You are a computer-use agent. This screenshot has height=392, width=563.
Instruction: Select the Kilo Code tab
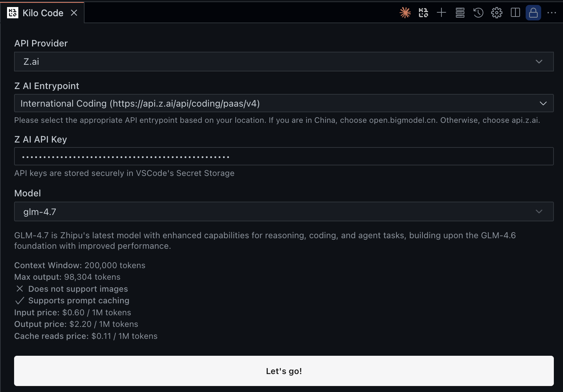coord(43,13)
